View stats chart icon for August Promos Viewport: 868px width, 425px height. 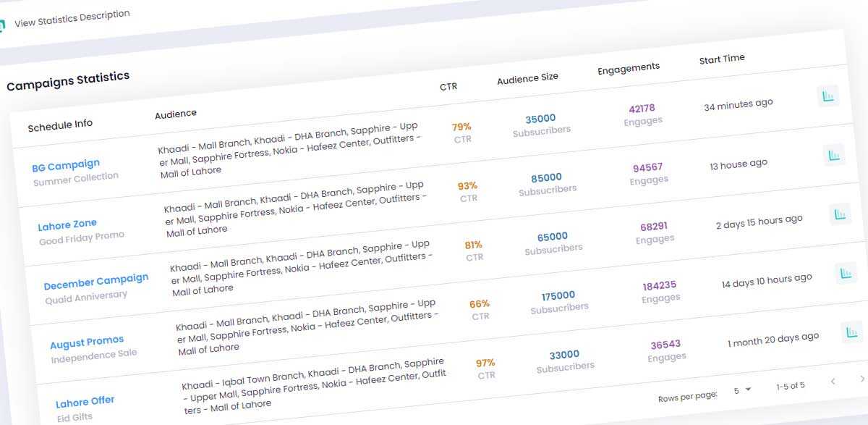tap(846, 274)
